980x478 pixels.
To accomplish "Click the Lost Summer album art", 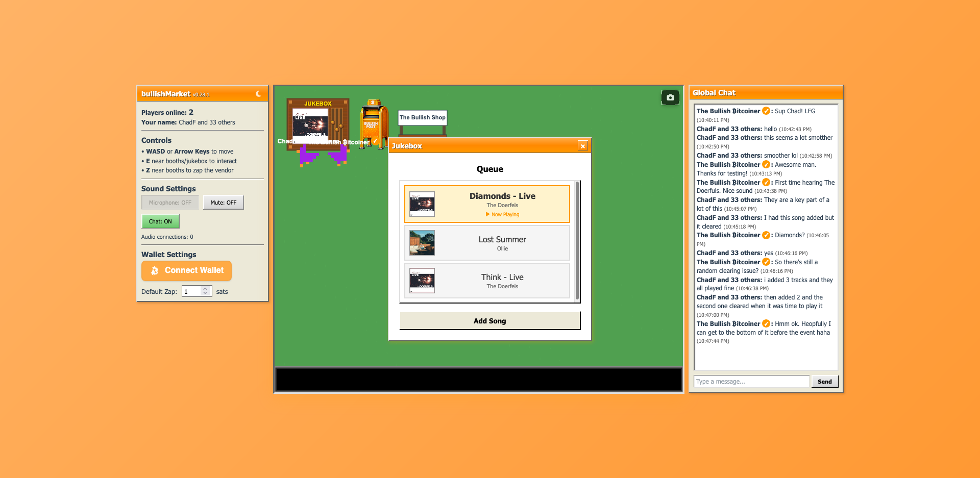I will (x=422, y=243).
